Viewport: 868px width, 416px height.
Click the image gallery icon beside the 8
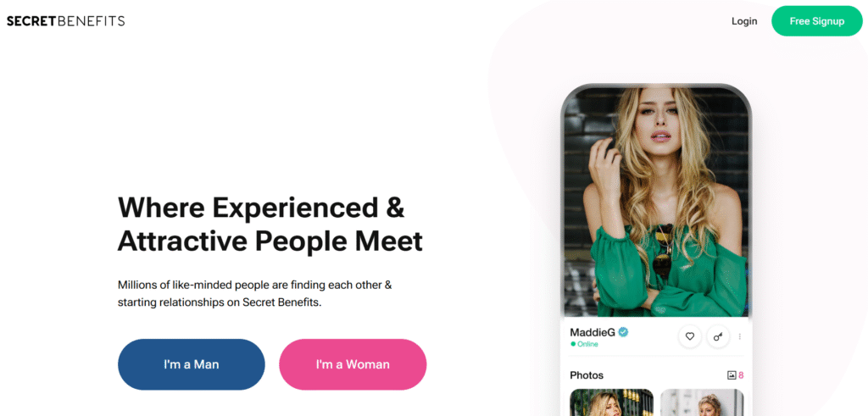tap(732, 375)
